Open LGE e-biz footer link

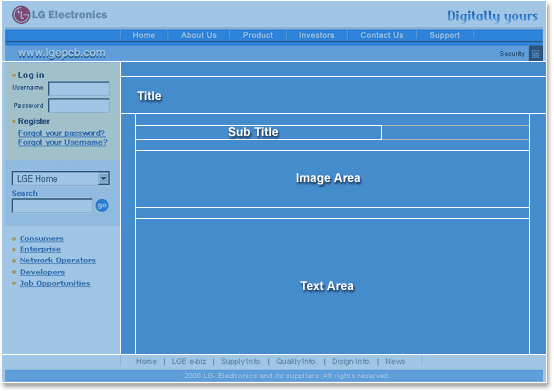pyautogui.click(x=189, y=361)
